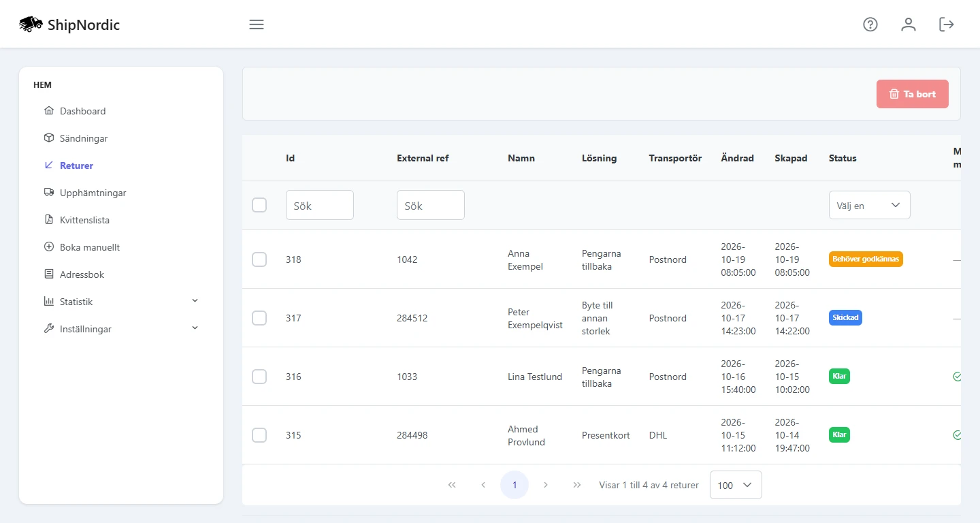Click the help question mark icon
Image resolution: width=980 pixels, height=523 pixels.
pyautogui.click(x=870, y=25)
